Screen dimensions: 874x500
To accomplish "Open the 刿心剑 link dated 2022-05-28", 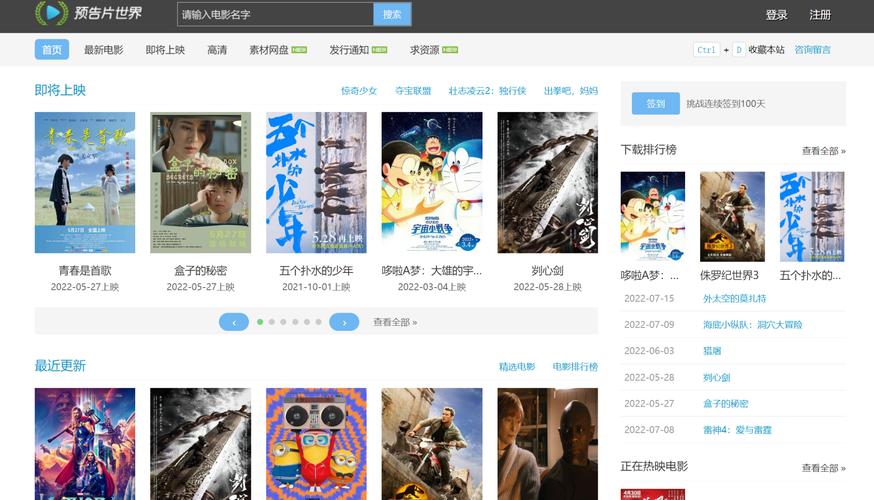I will pos(716,377).
